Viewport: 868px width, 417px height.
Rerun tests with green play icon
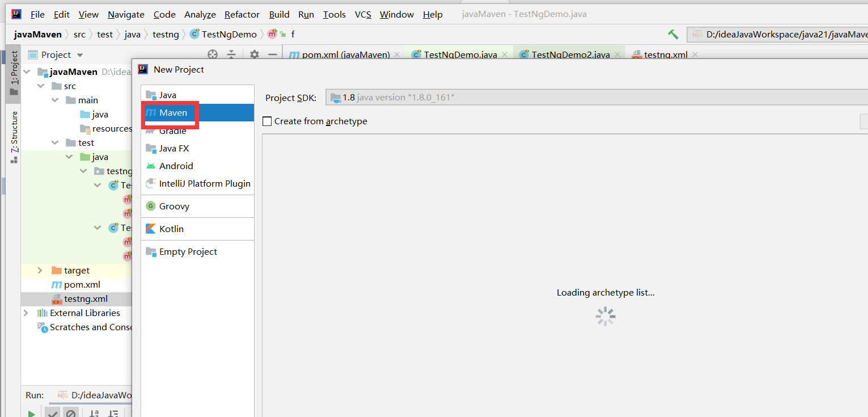[31, 414]
